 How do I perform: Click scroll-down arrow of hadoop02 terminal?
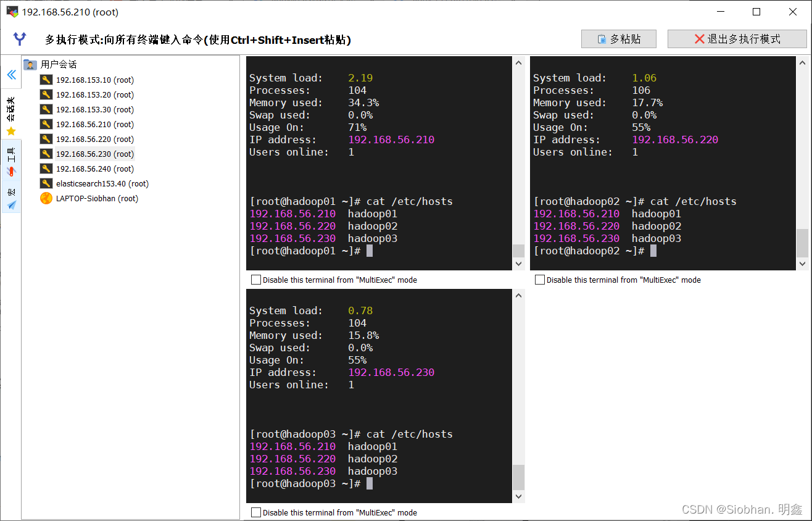[x=802, y=264]
